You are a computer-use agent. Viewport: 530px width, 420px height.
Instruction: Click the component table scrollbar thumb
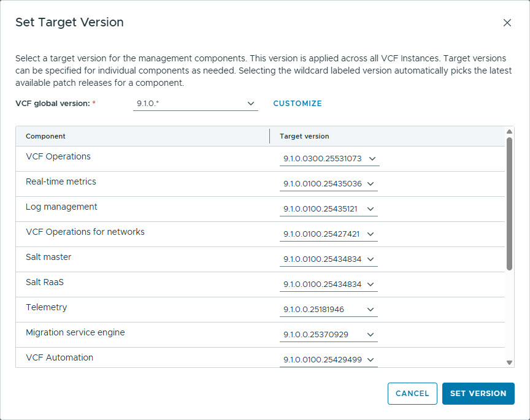[x=509, y=204]
